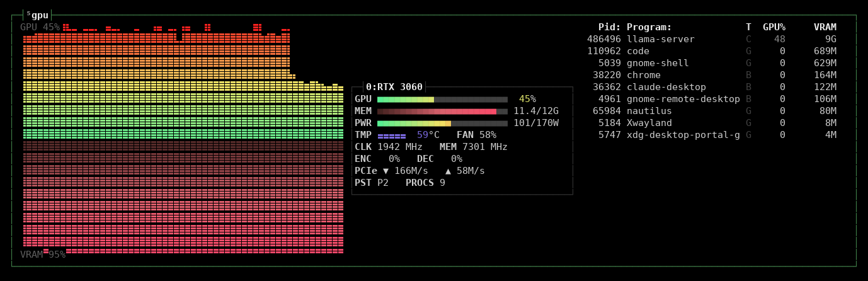Click the 'ENC 0%' reading
Viewport: 868px width, 281px height.
point(377,159)
